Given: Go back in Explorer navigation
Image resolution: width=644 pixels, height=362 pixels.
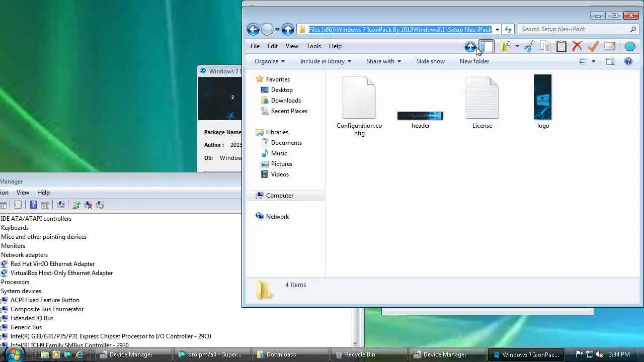Looking at the screenshot, I should point(253,29).
